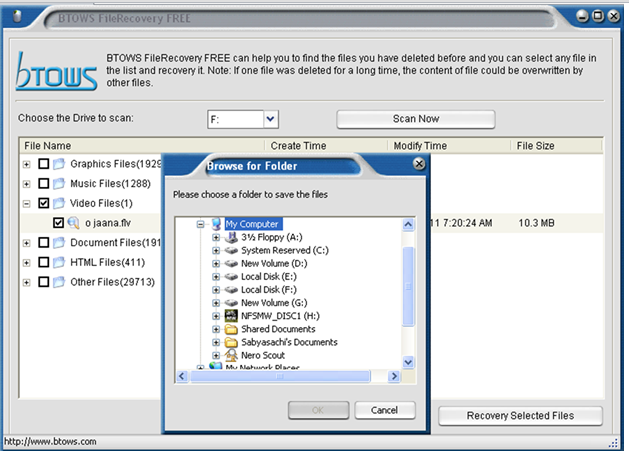Click Recovery Selected Files button

(520, 415)
